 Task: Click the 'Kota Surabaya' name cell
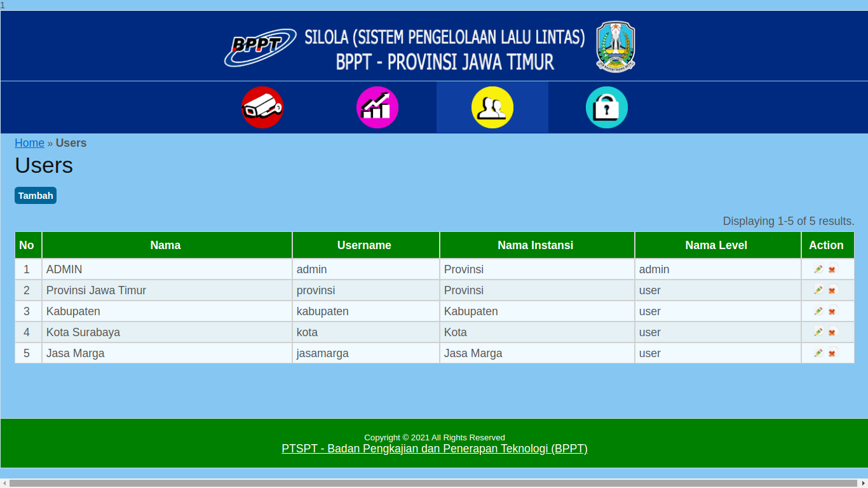167,332
